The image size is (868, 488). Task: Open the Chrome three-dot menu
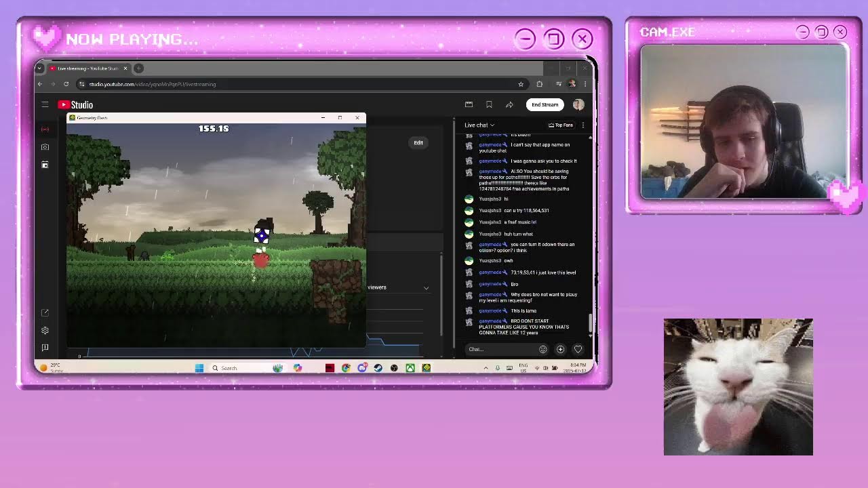coord(585,84)
